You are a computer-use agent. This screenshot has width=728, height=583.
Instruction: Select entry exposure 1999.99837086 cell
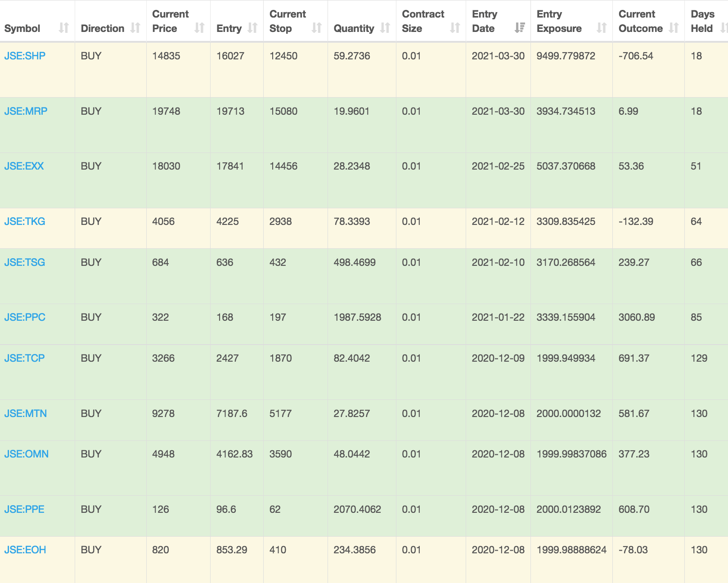571,454
